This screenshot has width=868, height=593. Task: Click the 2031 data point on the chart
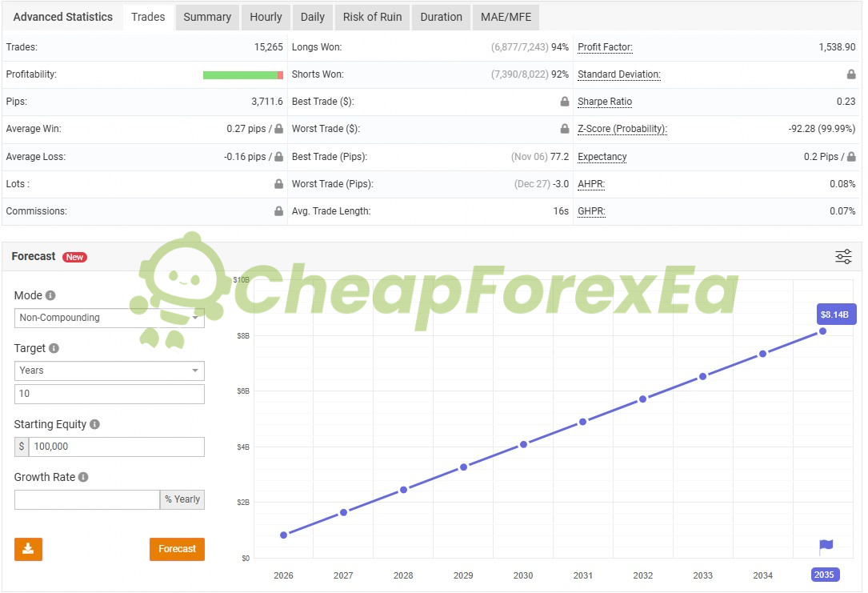point(583,422)
